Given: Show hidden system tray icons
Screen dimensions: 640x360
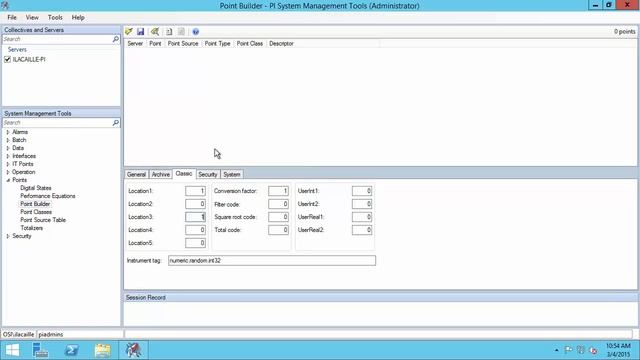Looking at the screenshot, I should click(x=556, y=350).
